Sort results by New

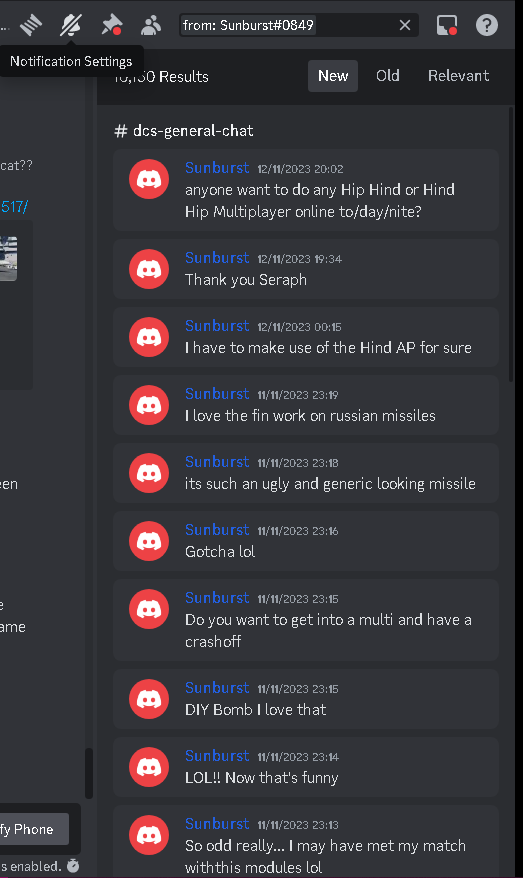[333, 76]
